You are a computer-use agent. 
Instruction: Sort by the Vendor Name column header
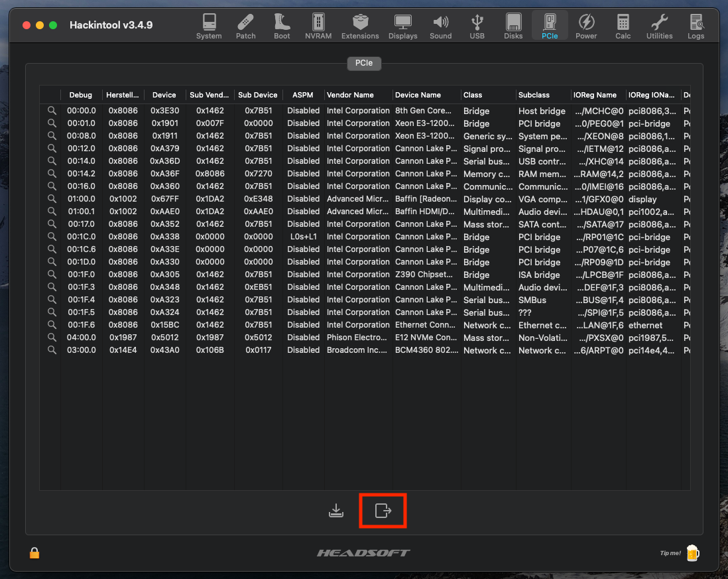(x=358, y=95)
